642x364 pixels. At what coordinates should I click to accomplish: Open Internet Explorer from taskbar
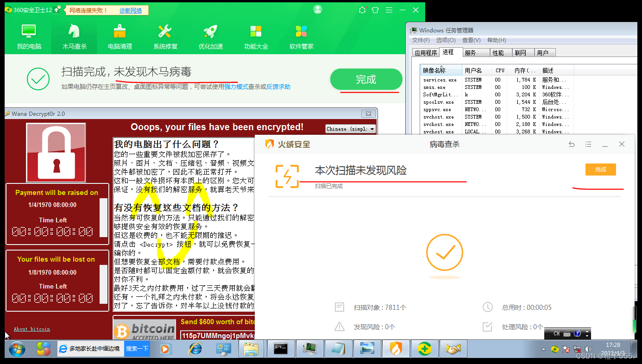[195, 349]
